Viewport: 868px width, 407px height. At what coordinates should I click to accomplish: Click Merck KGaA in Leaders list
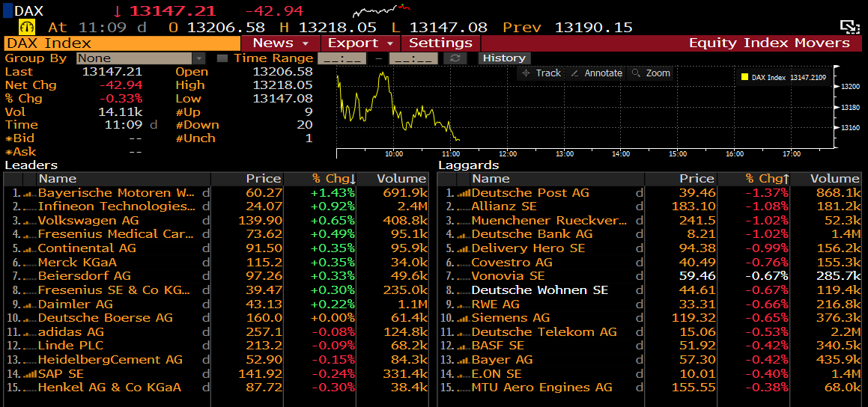tap(77, 263)
